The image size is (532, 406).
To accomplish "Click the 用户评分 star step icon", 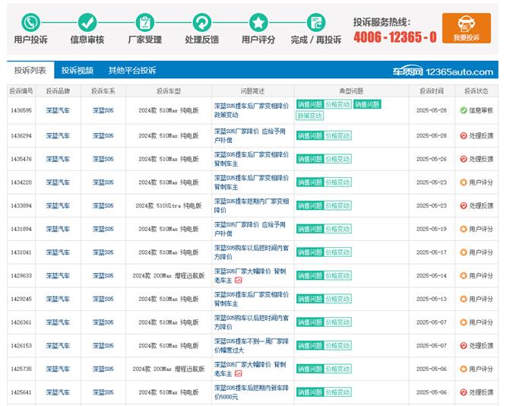I will (258, 23).
